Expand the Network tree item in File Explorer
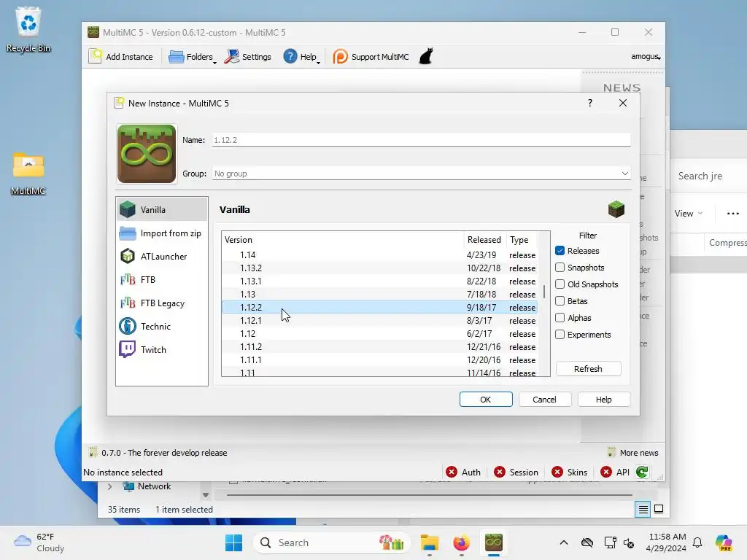The height and width of the screenshot is (560, 747). click(x=109, y=486)
